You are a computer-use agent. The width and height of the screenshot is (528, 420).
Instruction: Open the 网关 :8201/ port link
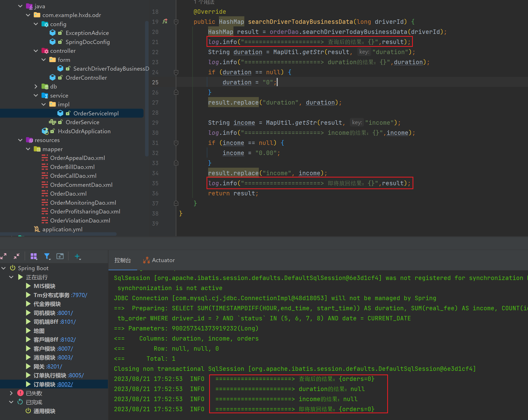[54, 366]
